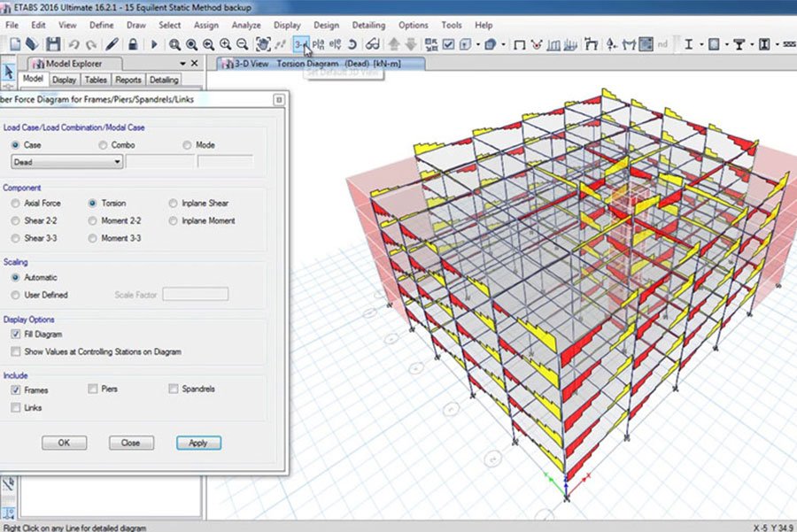Select the Moment 3-3 radio button
Viewport: 797px width, 532px height.
(x=94, y=238)
